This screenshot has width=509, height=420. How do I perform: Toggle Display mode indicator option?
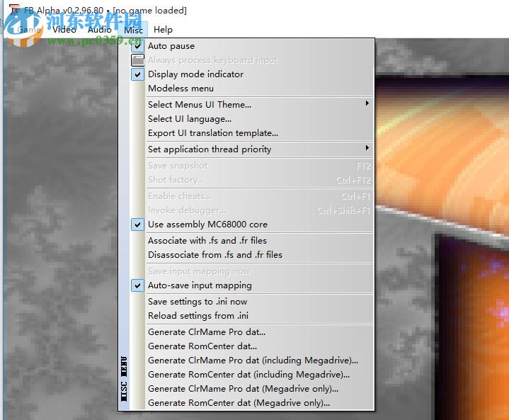251,74
